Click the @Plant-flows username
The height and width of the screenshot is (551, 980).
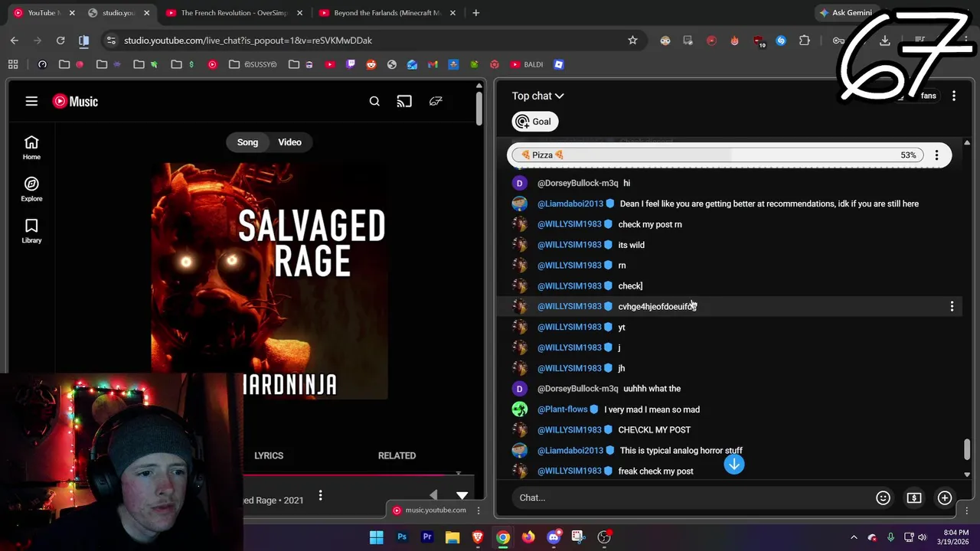tap(563, 409)
